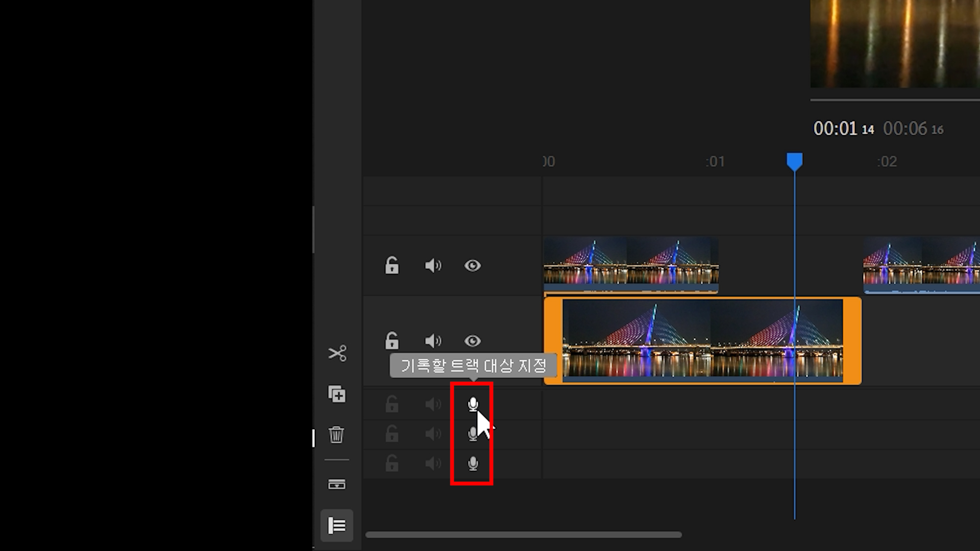This screenshot has height=551, width=980.
Task: Target first audio track for recording
Action: pos(473,404)
